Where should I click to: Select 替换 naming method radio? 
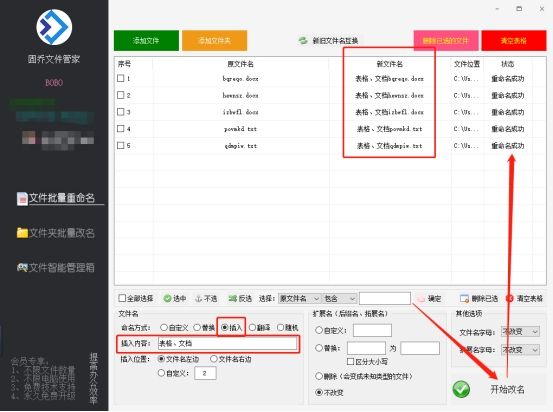coord(197,328)
